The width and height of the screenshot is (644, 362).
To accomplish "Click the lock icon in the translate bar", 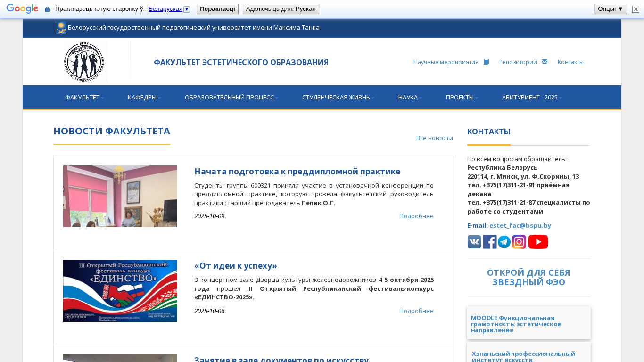I will [x=47, y=9].
